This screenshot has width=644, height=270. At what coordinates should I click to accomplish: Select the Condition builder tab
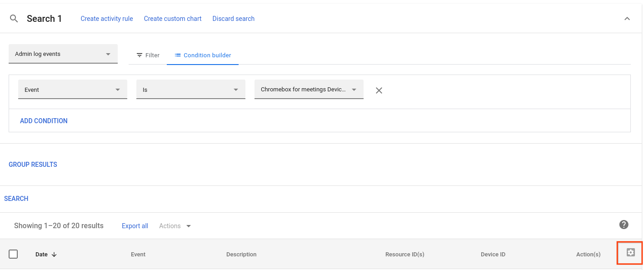pos(203,55)
